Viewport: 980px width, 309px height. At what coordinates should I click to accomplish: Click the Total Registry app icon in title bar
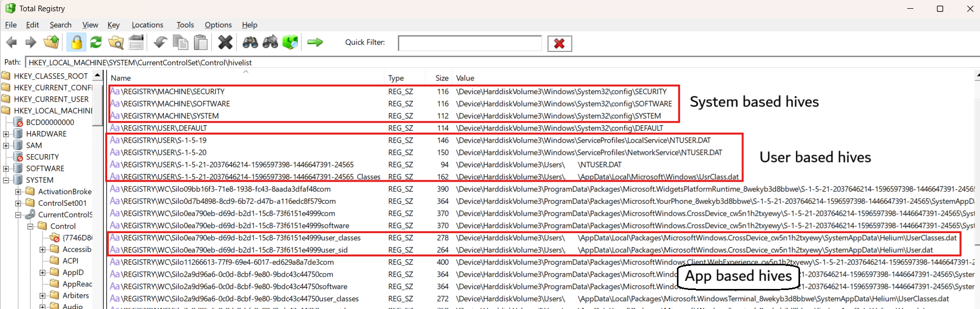10,8
